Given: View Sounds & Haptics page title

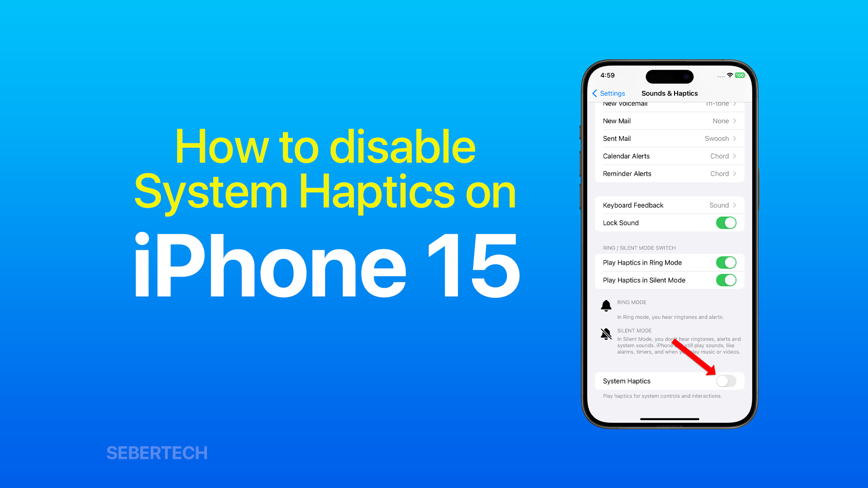Looking at the screenshot, I should [670, 93].
